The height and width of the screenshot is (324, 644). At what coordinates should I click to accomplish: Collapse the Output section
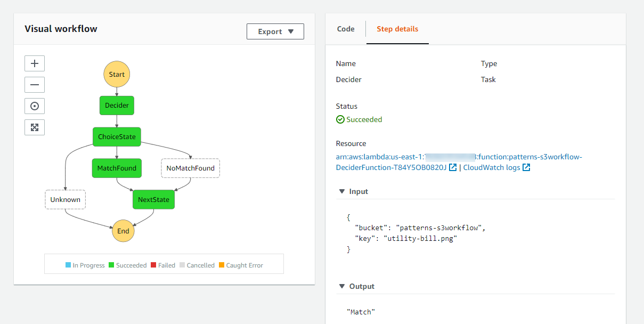341,286
